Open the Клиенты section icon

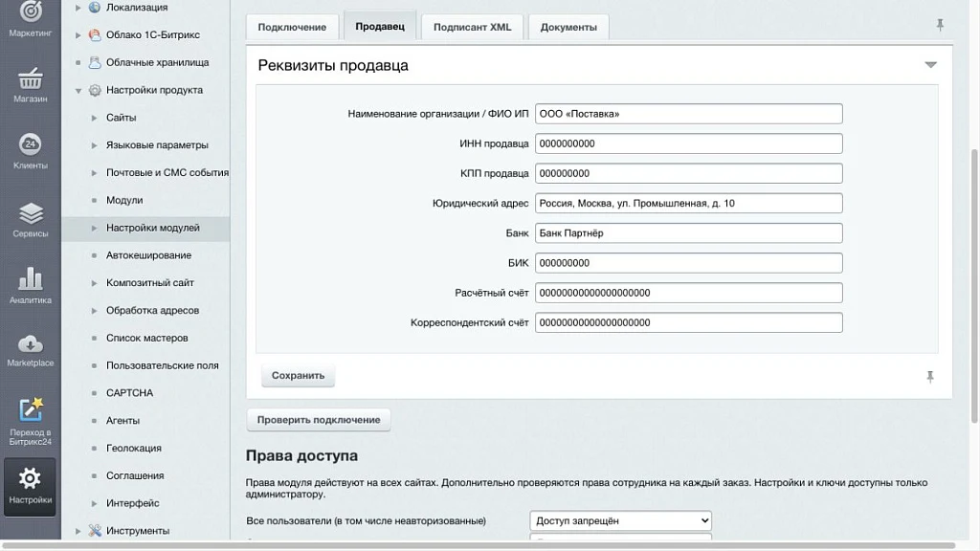(x=30, y=144)
